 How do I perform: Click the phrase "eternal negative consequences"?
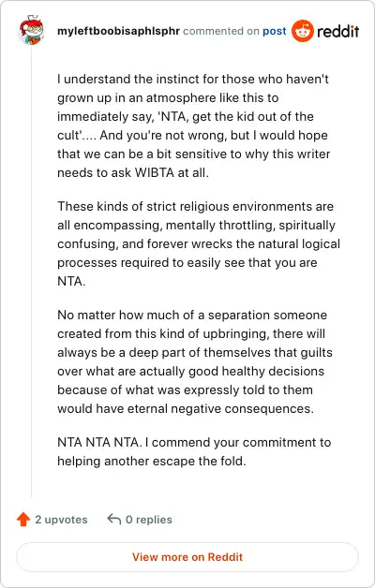tap(220, 409)
